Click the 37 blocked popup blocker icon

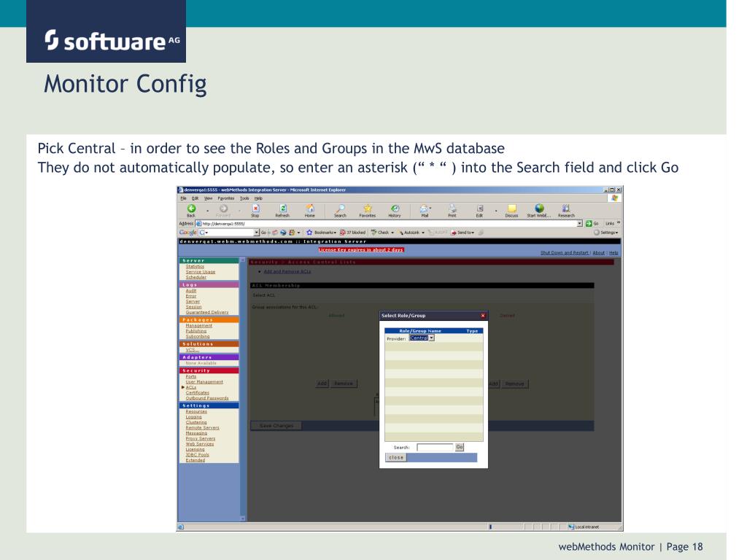coord(342,233)
